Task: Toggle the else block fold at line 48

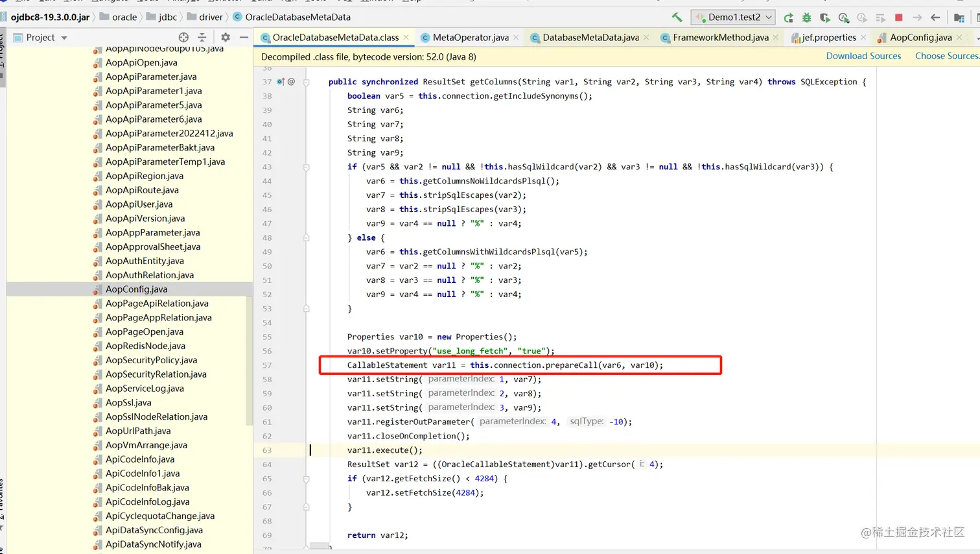Action: coord(307,238)
